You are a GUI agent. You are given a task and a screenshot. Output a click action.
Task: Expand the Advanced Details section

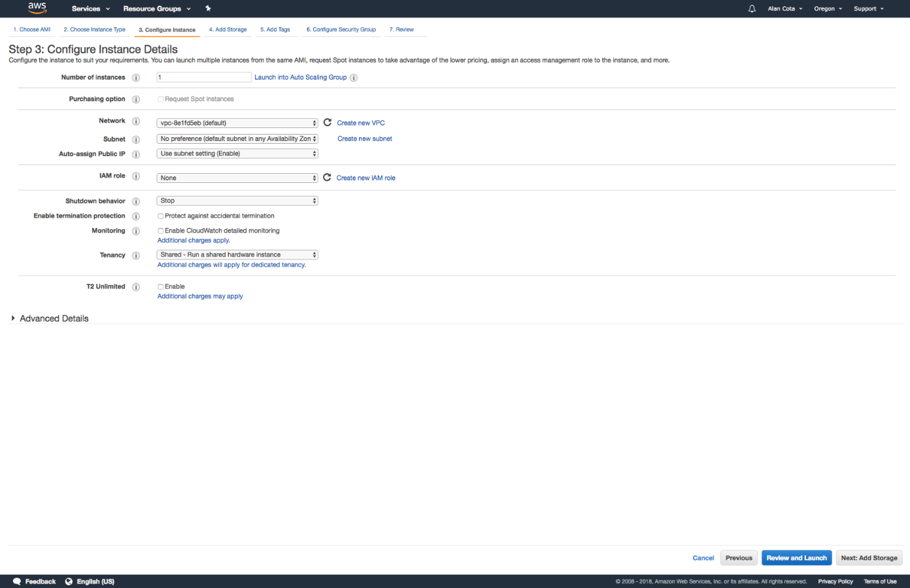pyautogui.click(x=50, y=318)
